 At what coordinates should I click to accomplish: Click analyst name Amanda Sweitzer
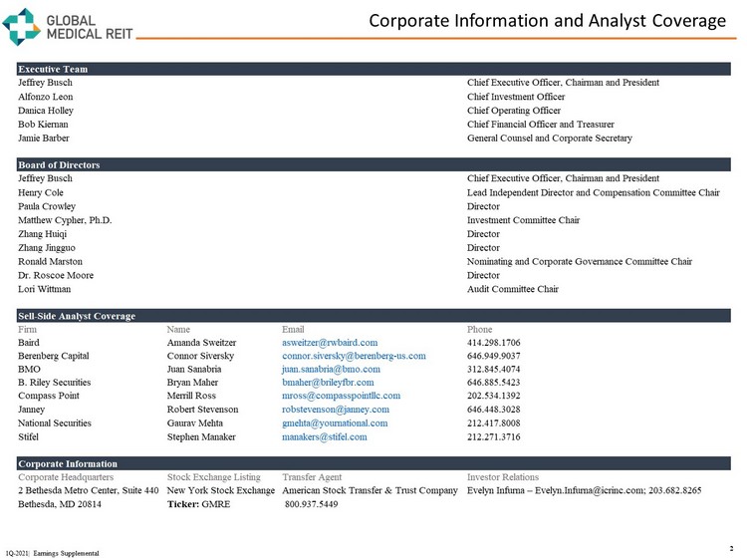201,343
